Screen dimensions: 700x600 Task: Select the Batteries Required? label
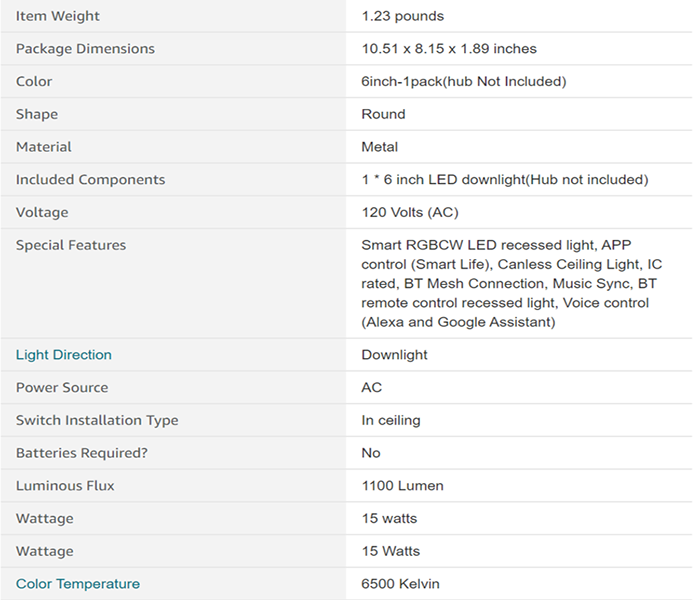tap(82, 453)
